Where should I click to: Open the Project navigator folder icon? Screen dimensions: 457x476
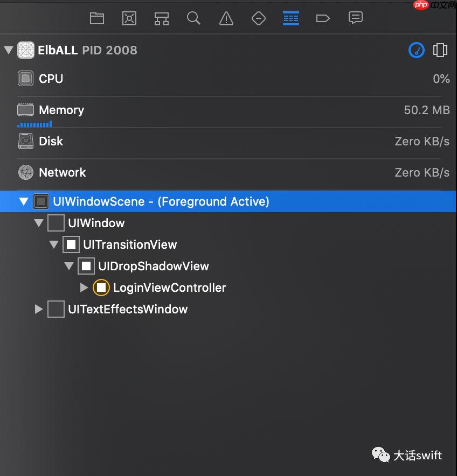97,18
